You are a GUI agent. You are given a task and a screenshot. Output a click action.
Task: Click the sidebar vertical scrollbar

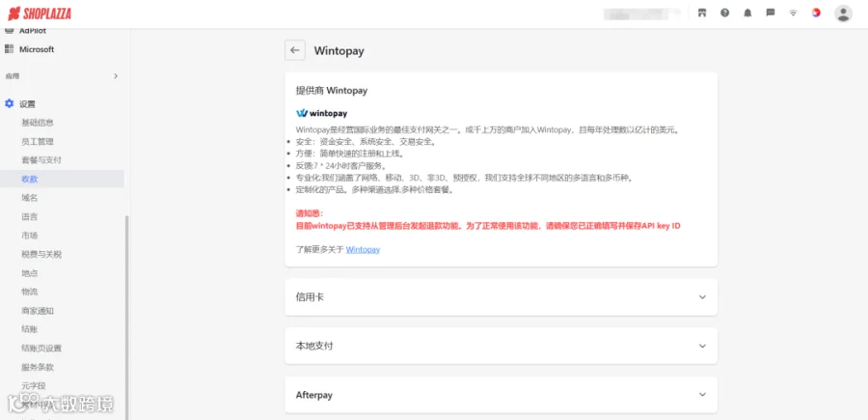coord(126,318)
